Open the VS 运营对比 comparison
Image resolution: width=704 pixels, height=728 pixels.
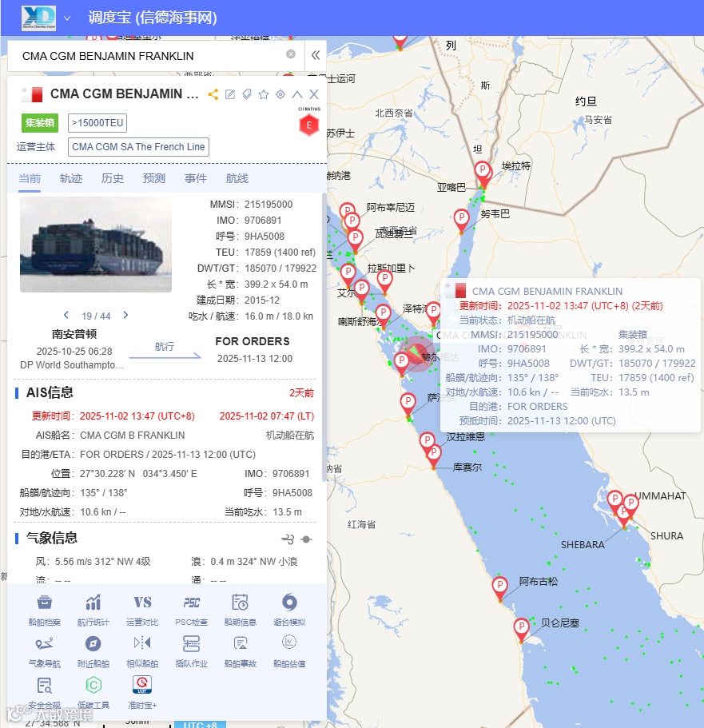[142, 609]
